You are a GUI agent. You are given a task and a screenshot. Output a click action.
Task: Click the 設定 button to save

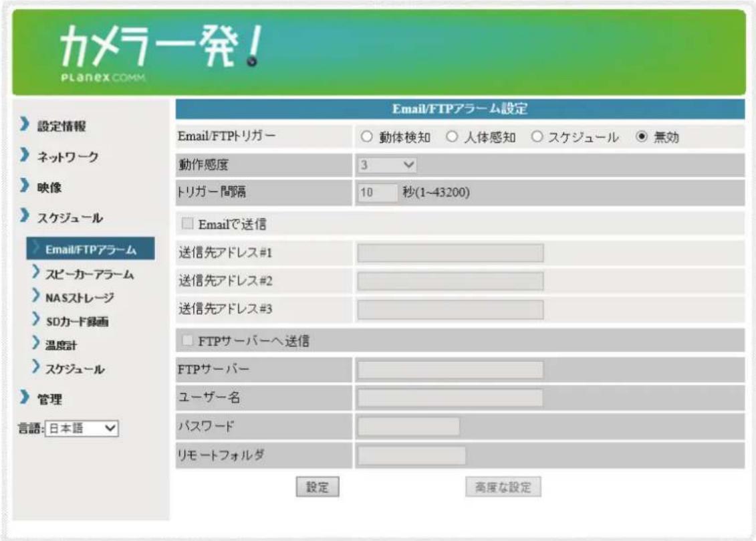(x=318, y=487)
